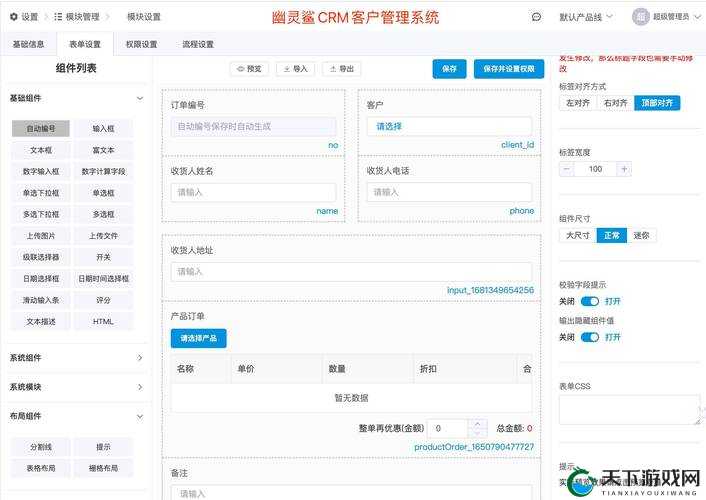
Task: Open the 客户 请选择 dropdown field
Action: point(449,127)
